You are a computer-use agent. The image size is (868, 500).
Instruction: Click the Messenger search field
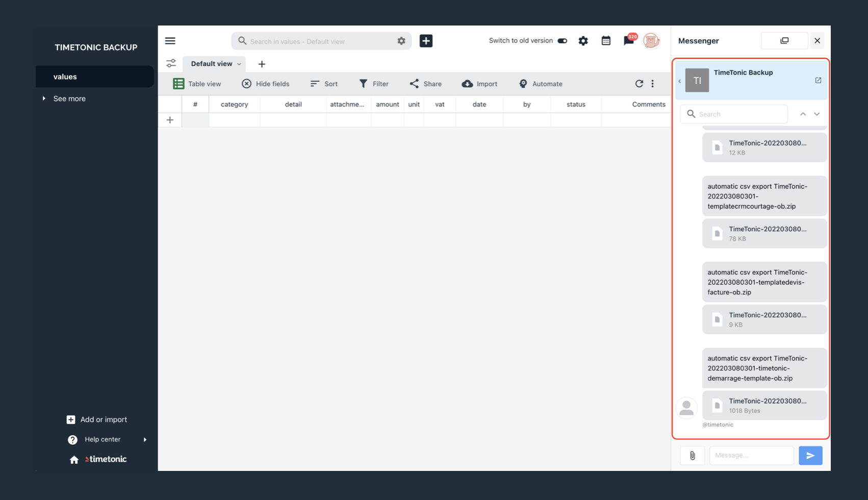734,114
